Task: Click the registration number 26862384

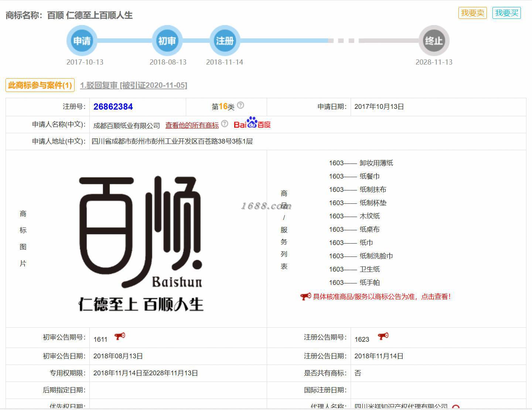Action: pos(113,107)
